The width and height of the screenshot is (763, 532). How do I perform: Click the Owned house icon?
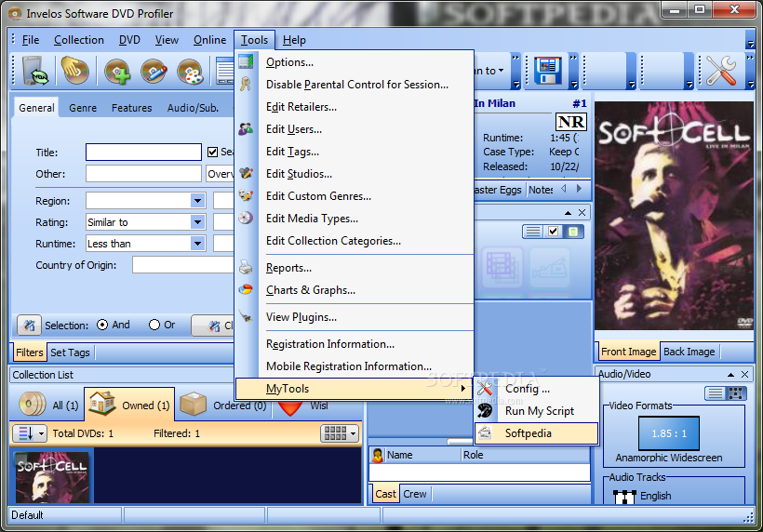102,403
